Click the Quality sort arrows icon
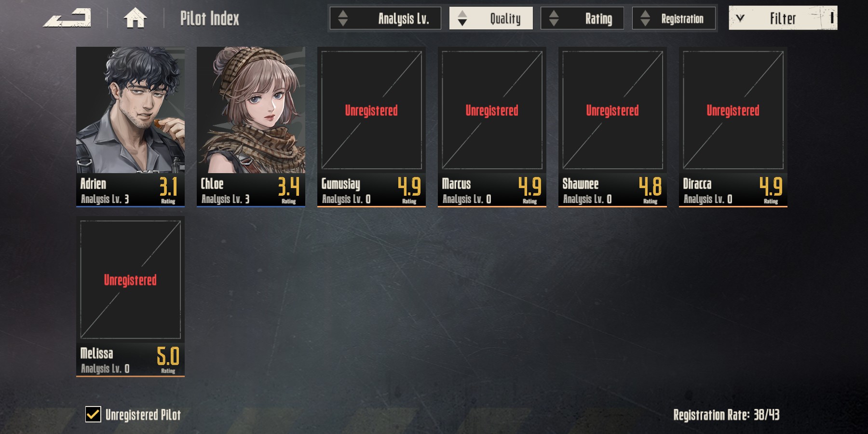The width and height of the screenshot is (868, 434). (x=462, y=18)
